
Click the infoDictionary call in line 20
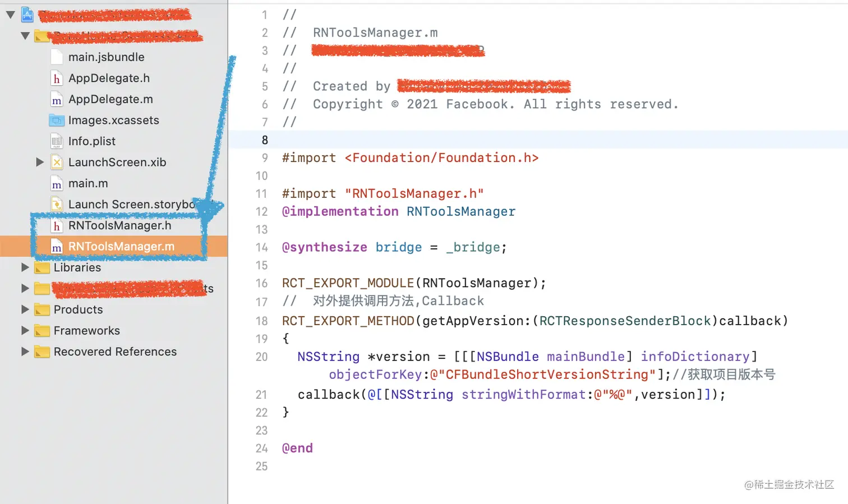(695, 357)
